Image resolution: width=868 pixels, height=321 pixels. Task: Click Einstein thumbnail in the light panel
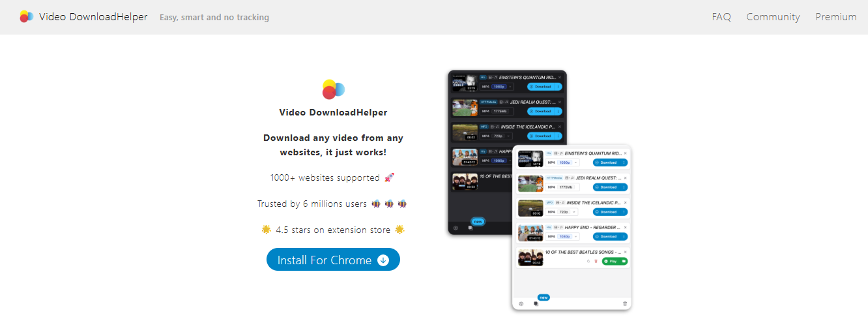pos(530,159)
